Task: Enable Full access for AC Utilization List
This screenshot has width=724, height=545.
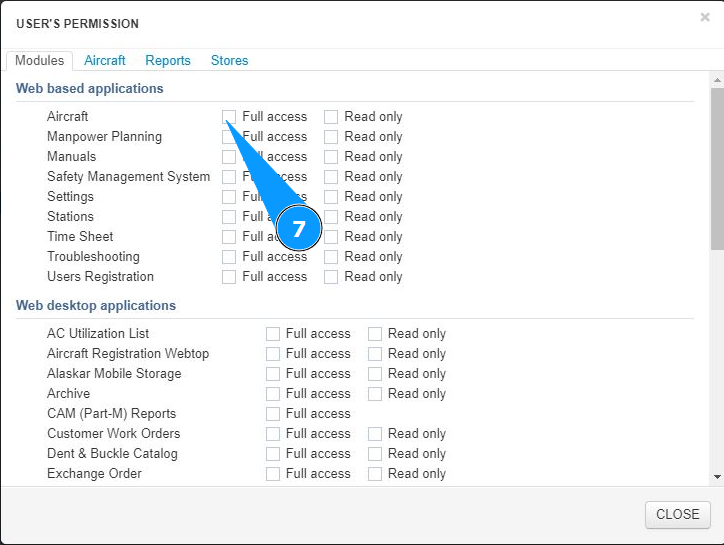Action: click(273, 334)
